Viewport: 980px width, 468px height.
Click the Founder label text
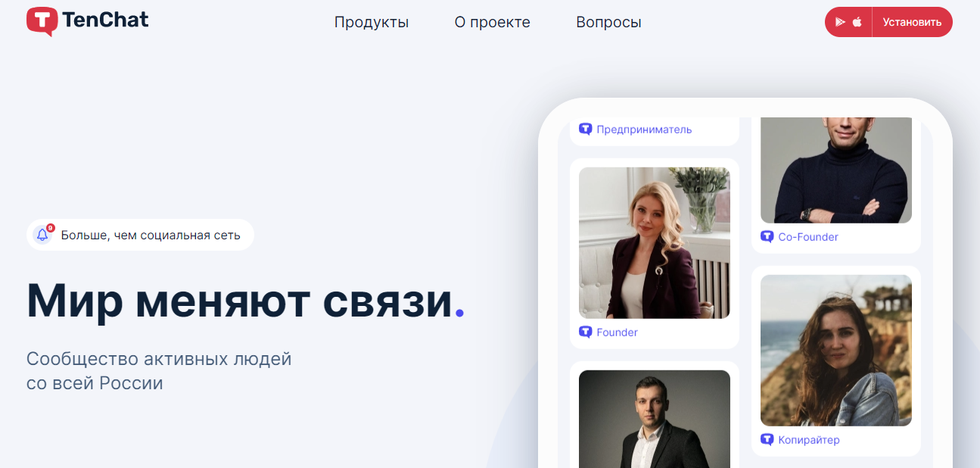(x=617, y=332)
